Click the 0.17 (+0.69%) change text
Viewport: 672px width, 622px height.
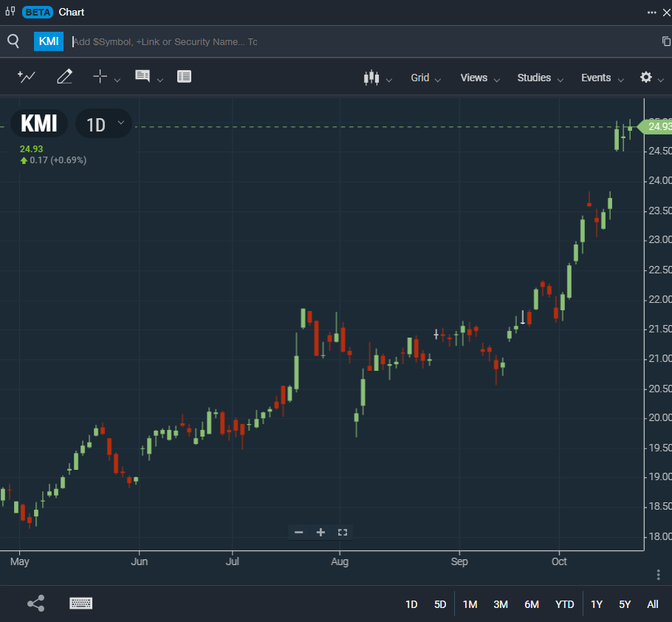point(58,160)
